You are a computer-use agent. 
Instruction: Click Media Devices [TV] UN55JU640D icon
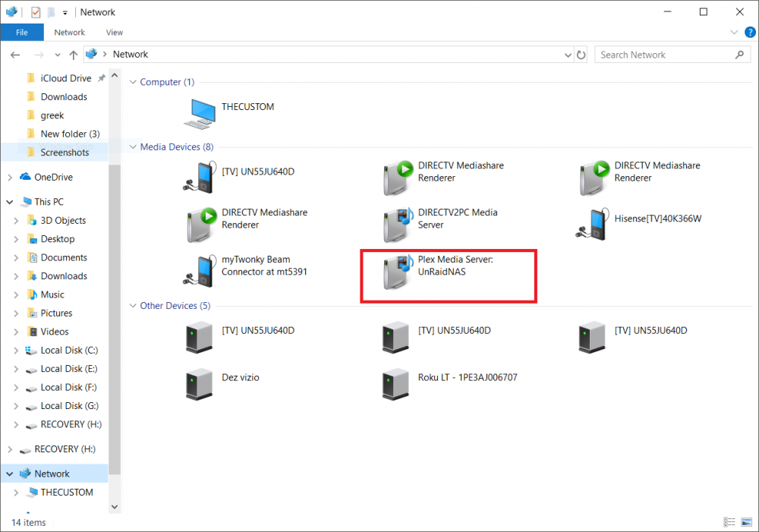[x=200, y=177]
